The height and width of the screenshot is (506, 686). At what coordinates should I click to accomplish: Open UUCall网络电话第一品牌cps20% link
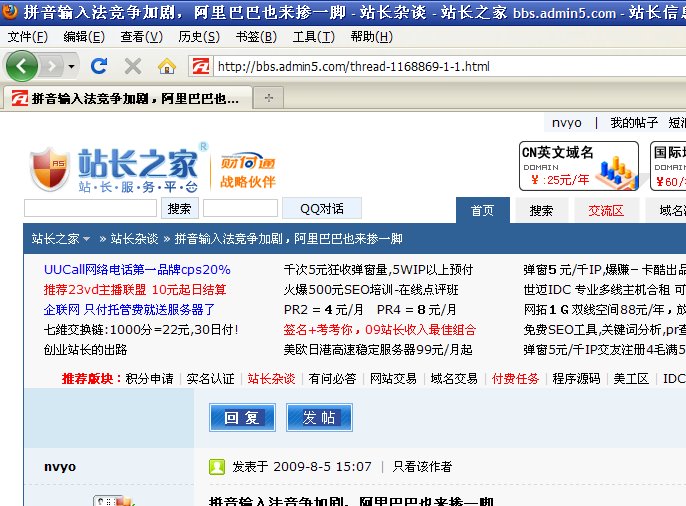pyautogui.click(x=137, y=269)
